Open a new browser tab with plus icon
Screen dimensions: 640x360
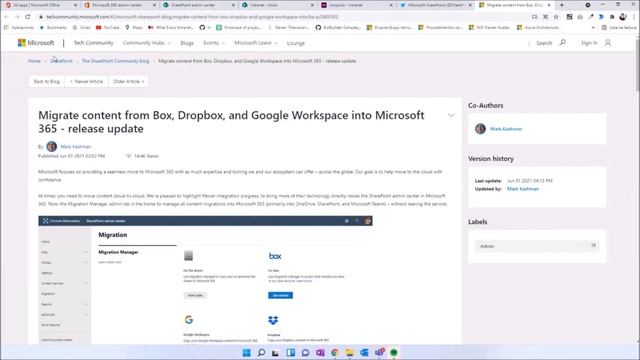[x=562, y=5]
